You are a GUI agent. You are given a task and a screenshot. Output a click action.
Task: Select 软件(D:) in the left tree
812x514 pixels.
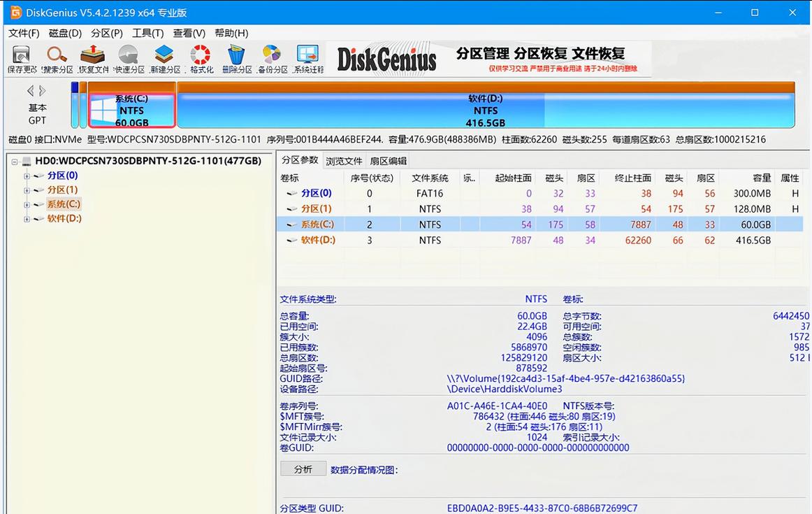(64, 219)
